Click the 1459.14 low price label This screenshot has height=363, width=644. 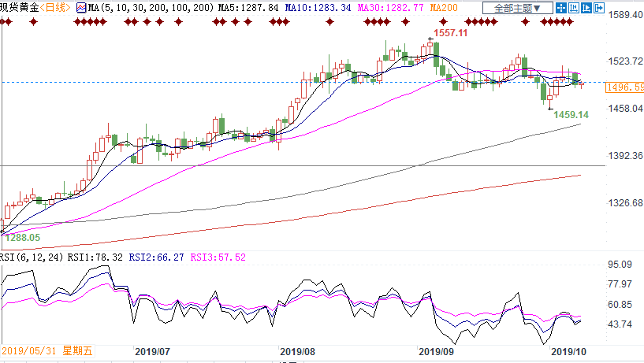pos(571,115)
